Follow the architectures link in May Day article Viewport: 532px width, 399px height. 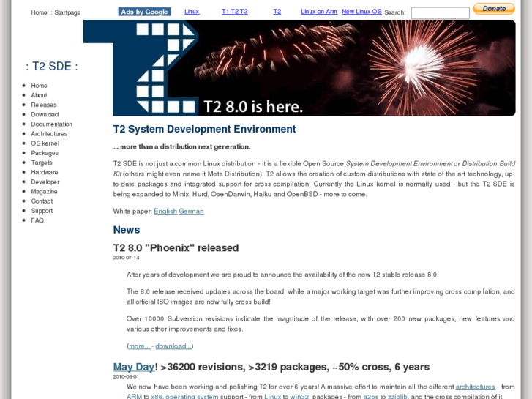pos(475,387)
